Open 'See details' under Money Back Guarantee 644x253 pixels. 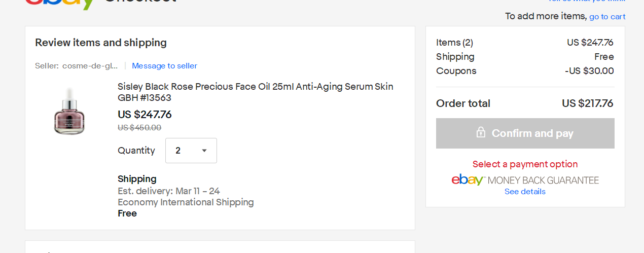[525, 192]
